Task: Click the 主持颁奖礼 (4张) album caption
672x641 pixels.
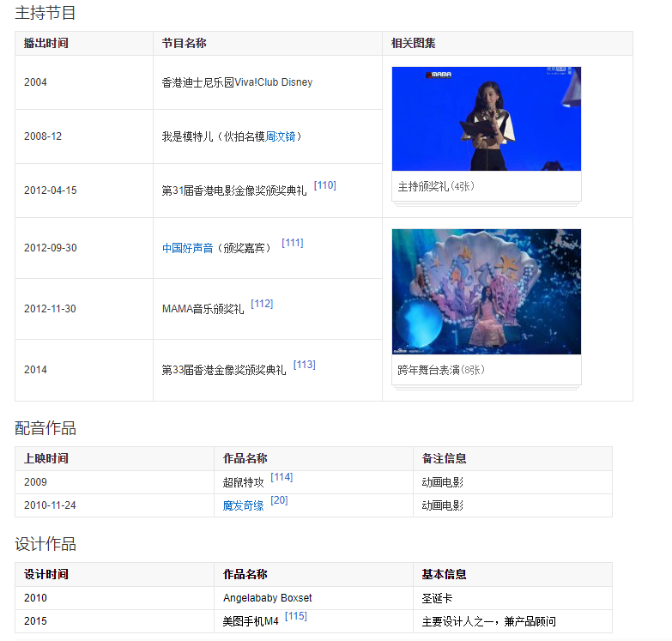Action: (436, 186)
